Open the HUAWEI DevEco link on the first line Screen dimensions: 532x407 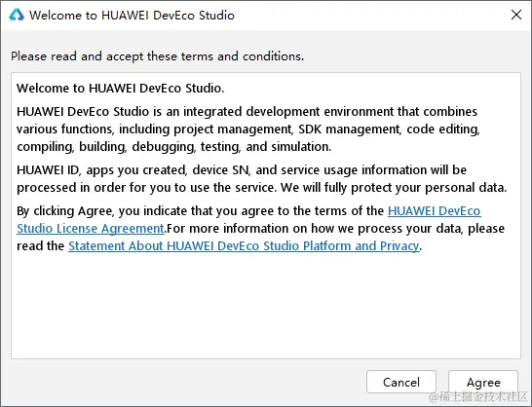(x=434, y=211)
